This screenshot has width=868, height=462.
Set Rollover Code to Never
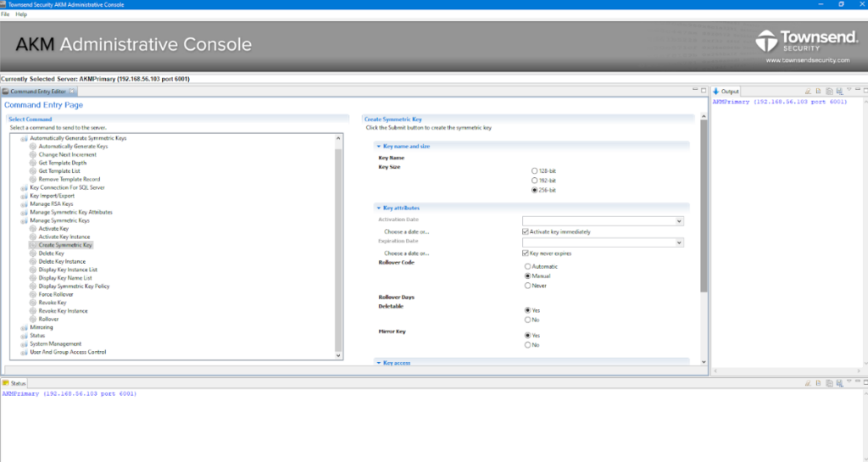coord(527,286)
